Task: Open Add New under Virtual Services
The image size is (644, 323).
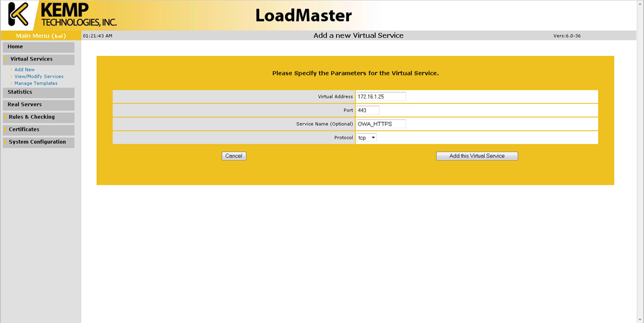Action: 25,70
